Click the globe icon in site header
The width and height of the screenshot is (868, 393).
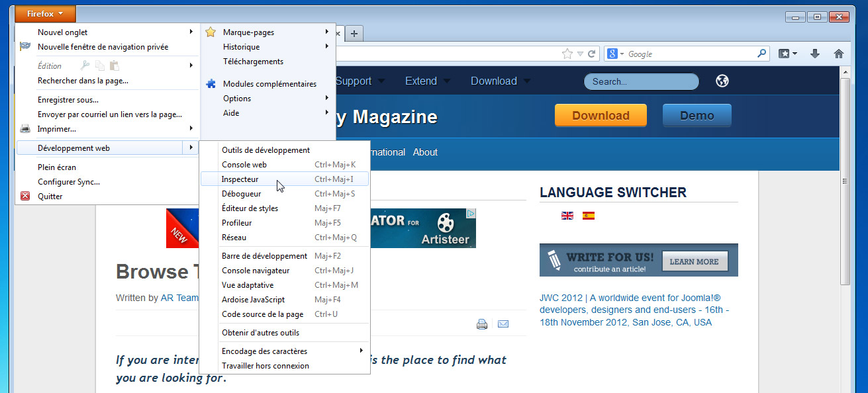point(722,81)
